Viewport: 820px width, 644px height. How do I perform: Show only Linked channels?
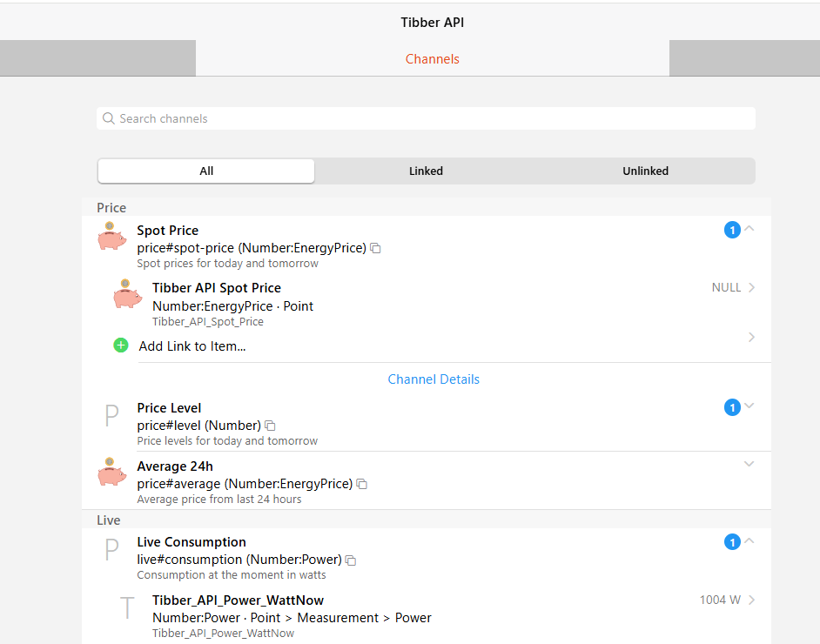coord(426,171)
